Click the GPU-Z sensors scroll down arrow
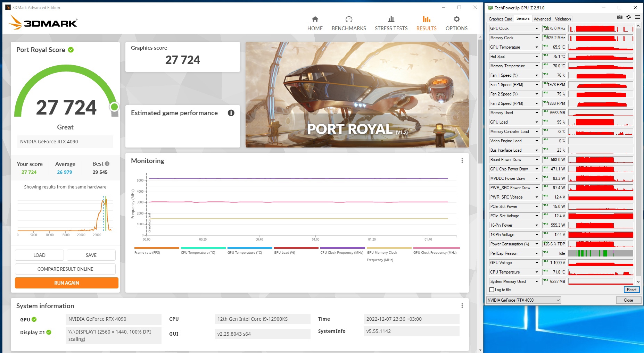Image resolution: width=644 pixels, height=353 pixels. coord(638,282)
